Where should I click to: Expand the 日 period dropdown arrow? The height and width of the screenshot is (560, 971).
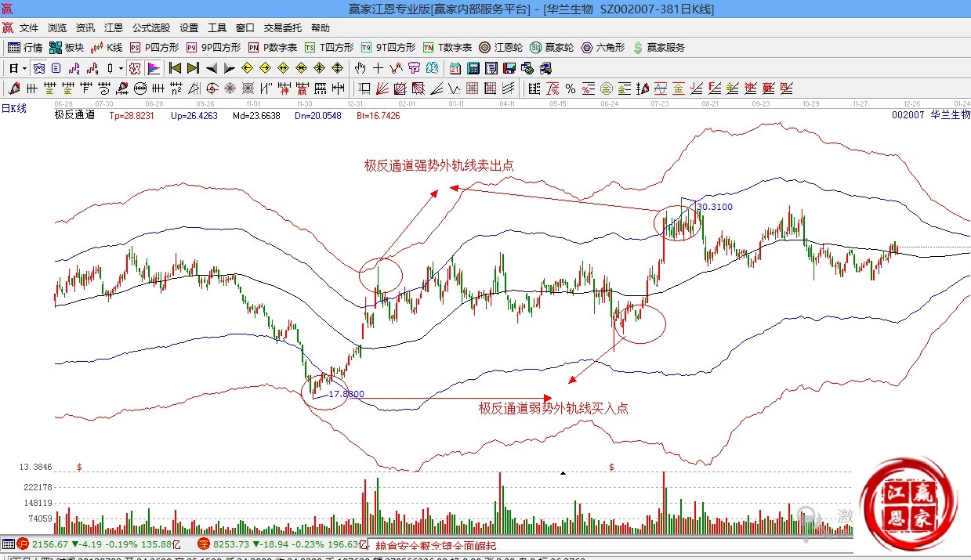pyautogui.click(x=24, y=68)
